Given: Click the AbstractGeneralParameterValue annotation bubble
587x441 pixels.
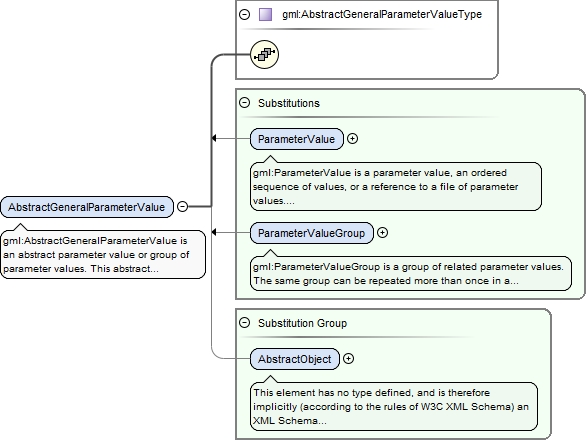Looking at the screenshot, I should [103, 254].
